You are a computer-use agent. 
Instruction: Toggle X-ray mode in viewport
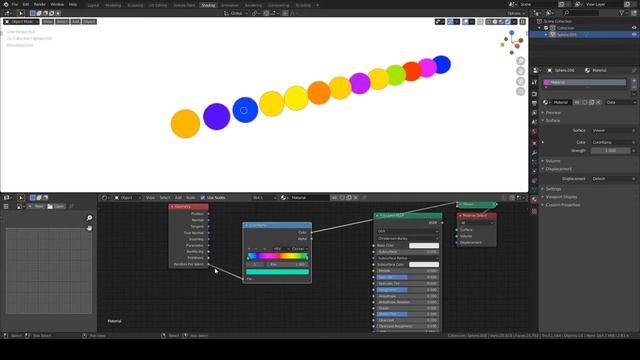(480, 22)
